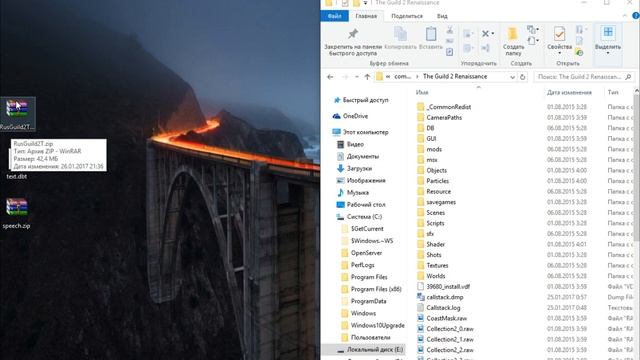The height and width of the screenshot is (360, 640).
Task: Click the Copy path icon below scissors
Action: pyautogui.click(x=450, y=41)
